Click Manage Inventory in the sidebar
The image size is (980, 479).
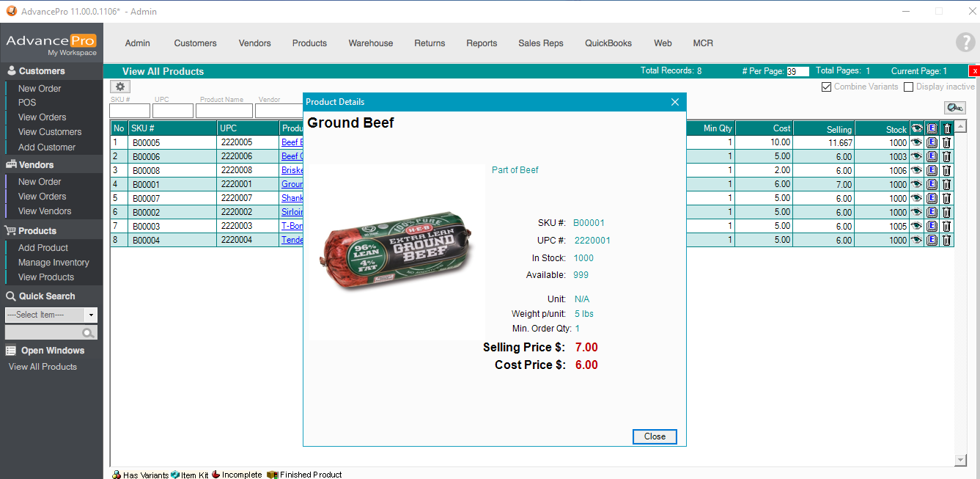coord(54,263)
